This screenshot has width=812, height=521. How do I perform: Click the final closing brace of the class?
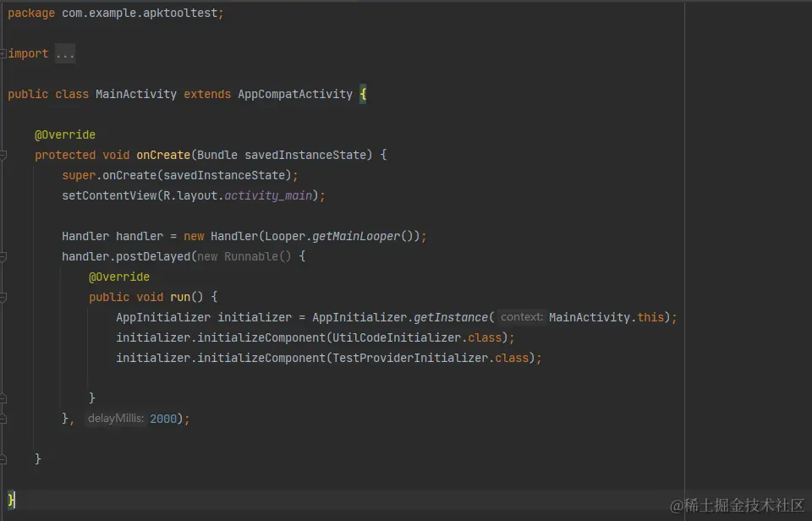(x=11, y=500)
